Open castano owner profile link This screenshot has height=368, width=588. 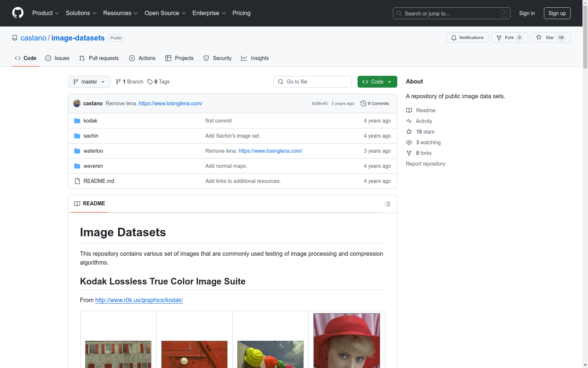(x=33, y=38)
